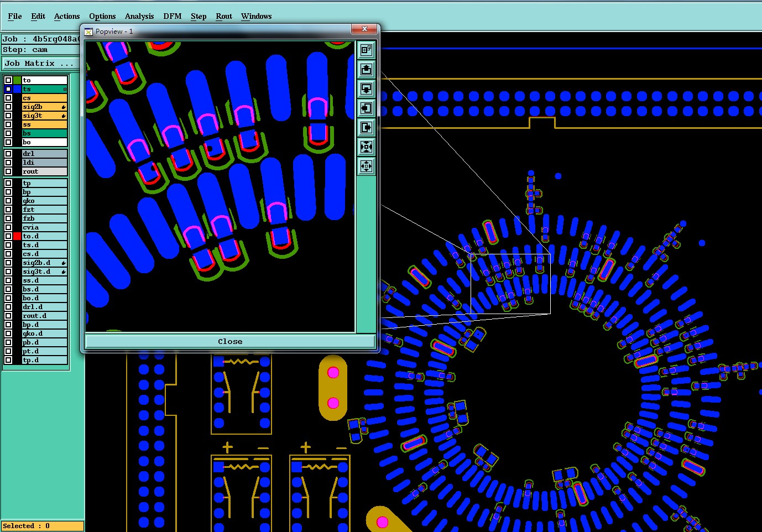Click the hand icon on sig3t.d layer

(x=64, y=272)
